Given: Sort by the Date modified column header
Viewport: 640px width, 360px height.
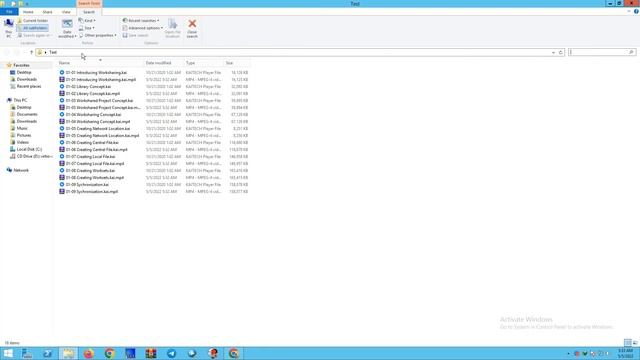Looking at the screenshot, I should point(164,63).
